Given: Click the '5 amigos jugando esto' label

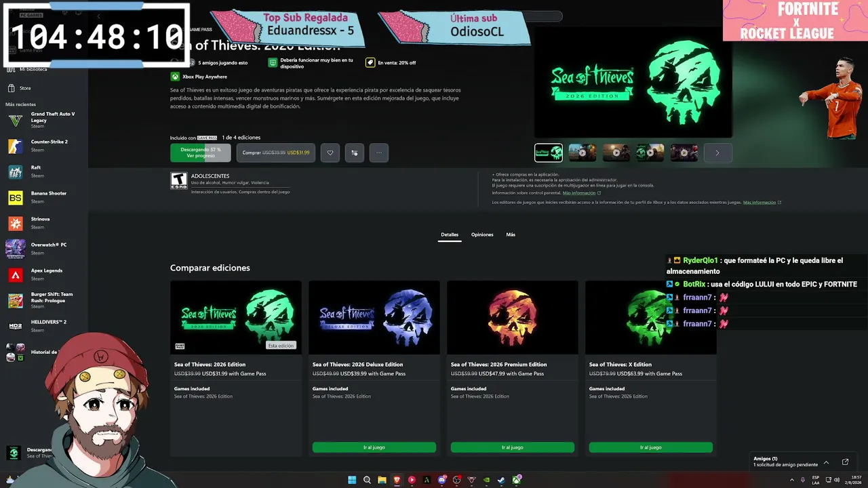Looking at the screenshot, I should 223,62.
